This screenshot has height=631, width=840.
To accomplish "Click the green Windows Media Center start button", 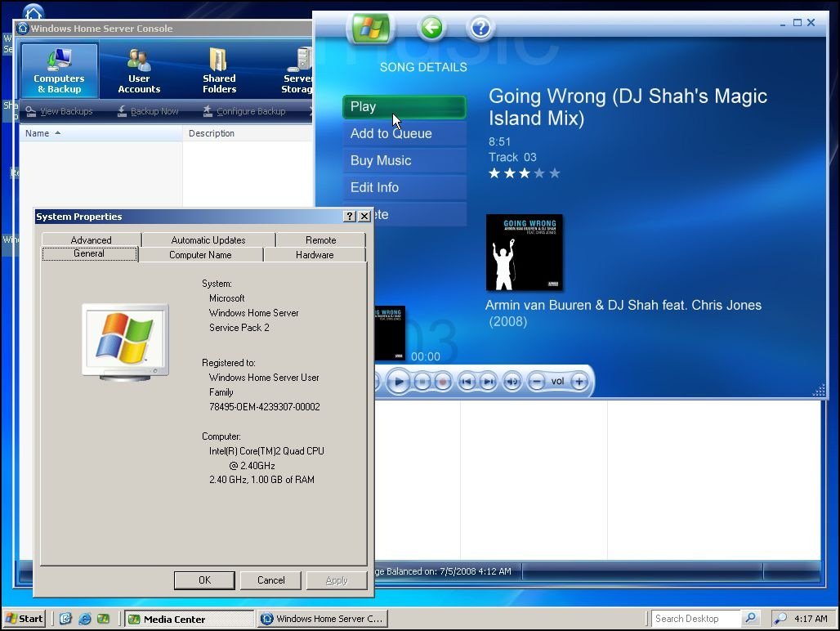I will 371,27.
